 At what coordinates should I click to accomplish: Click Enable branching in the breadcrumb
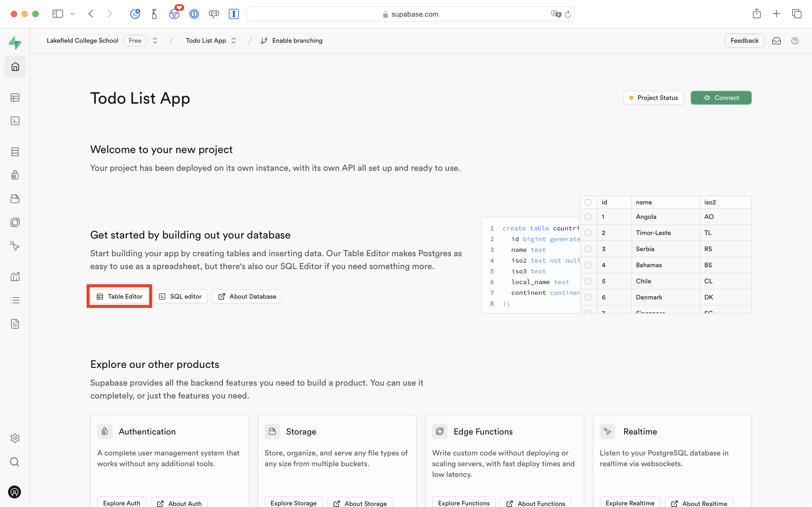297,41
